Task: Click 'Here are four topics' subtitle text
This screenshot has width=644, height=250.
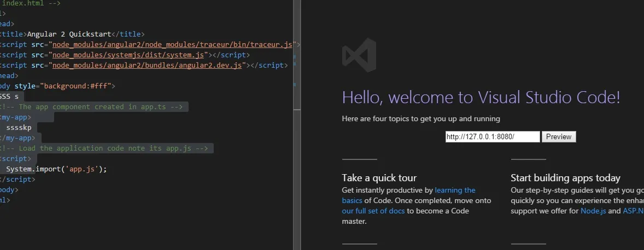Action: click(421, 119)
